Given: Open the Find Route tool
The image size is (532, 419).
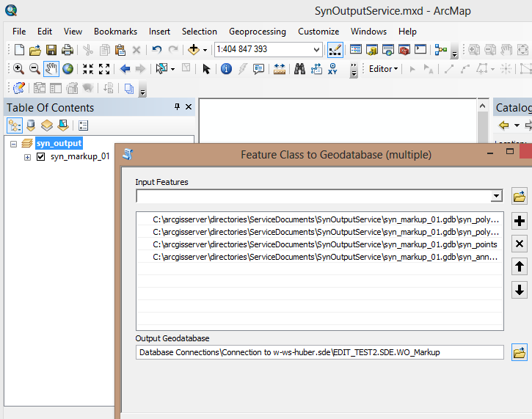Looking at the screenshot, I should point(316,69).
